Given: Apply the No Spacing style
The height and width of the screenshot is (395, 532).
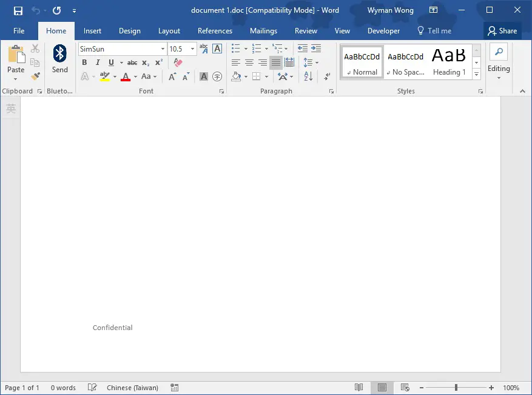Looking at the screenshot, I should [405, 62].
